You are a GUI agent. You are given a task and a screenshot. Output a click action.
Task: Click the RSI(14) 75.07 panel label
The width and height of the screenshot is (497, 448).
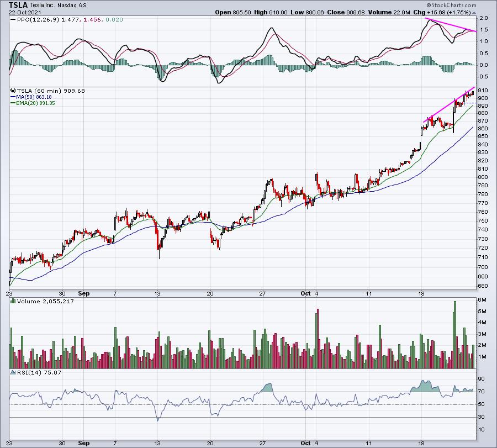(x=39, y=372)
